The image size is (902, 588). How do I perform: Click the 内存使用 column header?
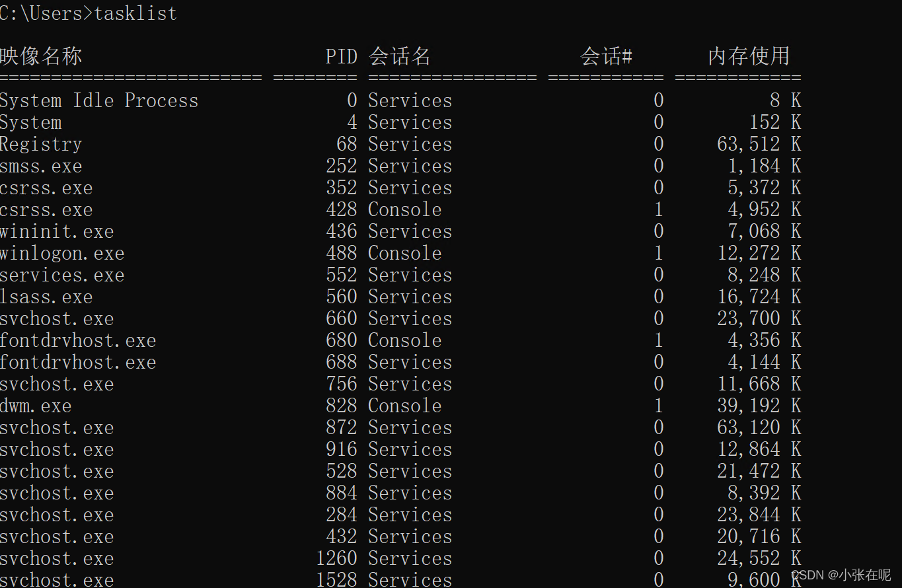[x=749, y=56]
